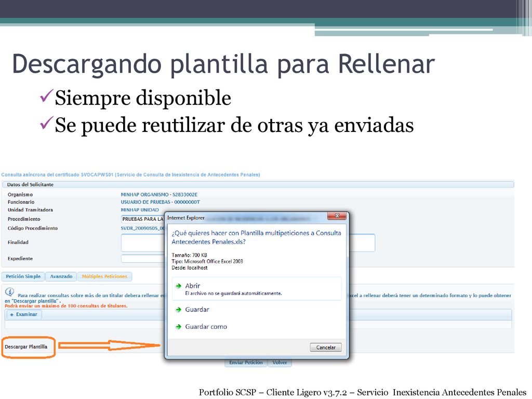Click the MINHAP UNIDAD value
Screen dimensions: 532x399
click(140, 210)
